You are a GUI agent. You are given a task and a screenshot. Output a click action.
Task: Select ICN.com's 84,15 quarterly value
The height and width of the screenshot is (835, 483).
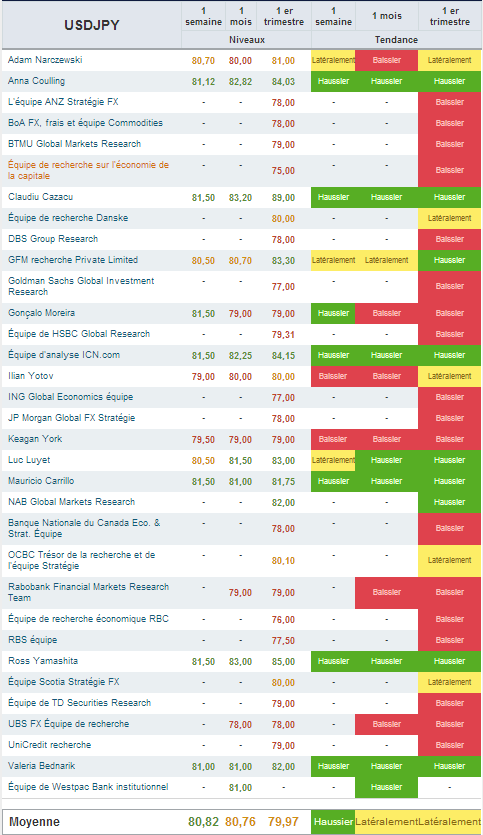(x=283, y=355)
